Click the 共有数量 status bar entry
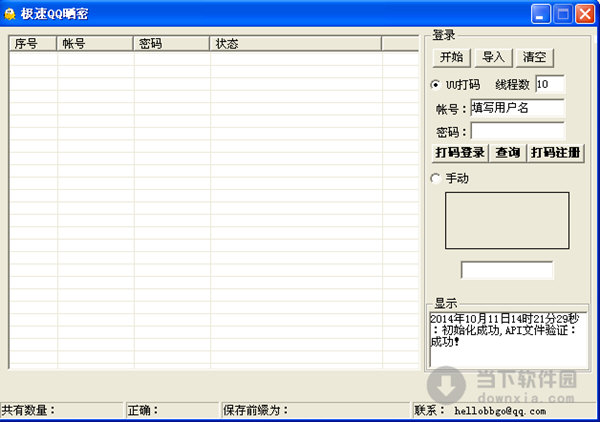The image size is (600, 422). pos(62,411)
